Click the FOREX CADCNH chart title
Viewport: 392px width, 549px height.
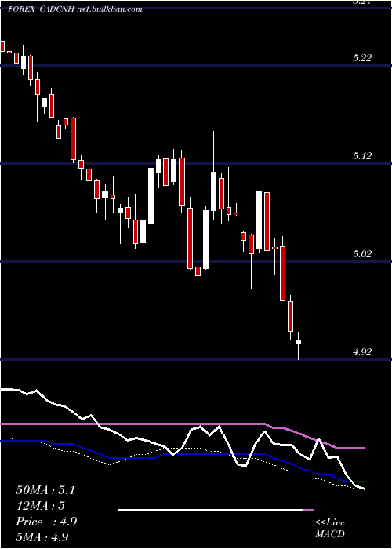click(75, 9)
